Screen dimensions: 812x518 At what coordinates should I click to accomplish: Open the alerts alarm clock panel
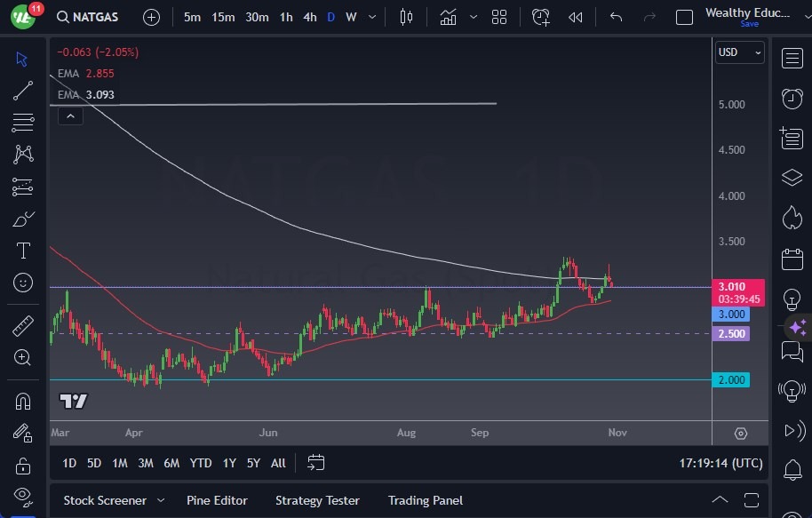792,98
